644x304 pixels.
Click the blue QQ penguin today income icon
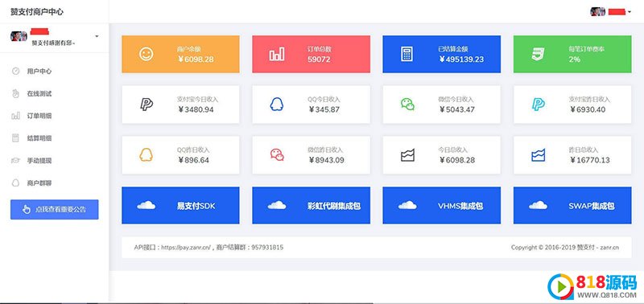click(x=276, y=105)
